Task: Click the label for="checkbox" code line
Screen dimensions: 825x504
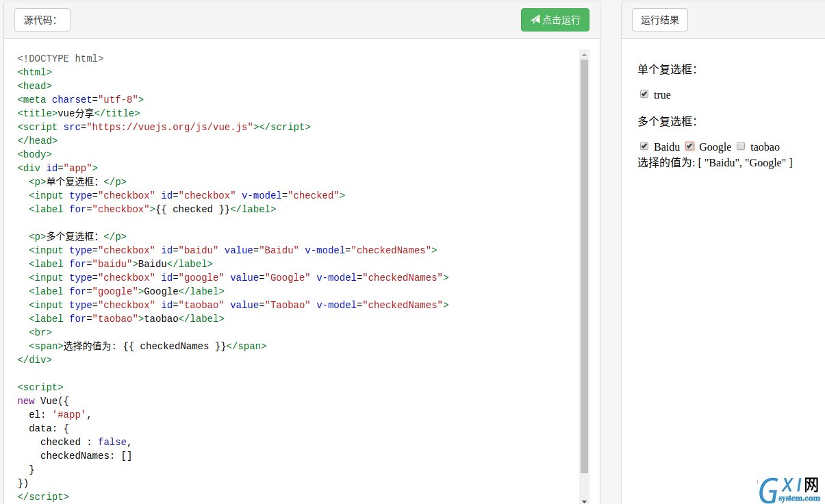Action: coord(153,209)
